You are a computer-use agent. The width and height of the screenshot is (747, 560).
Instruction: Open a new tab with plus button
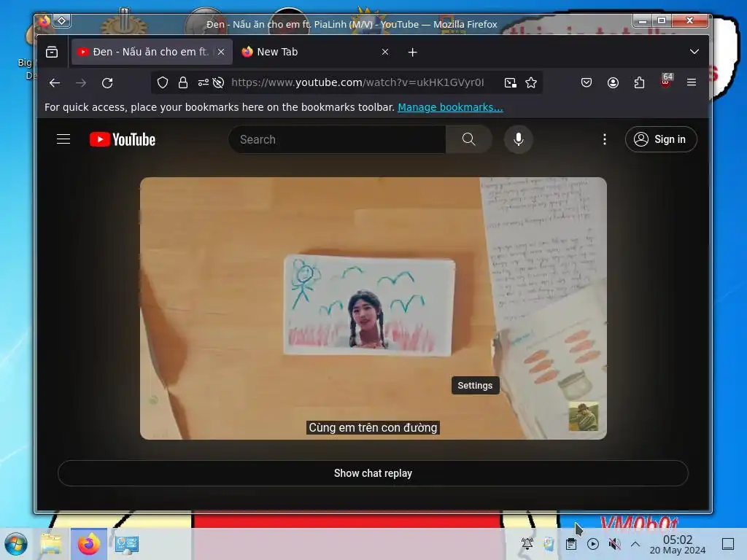coord(413,52)
